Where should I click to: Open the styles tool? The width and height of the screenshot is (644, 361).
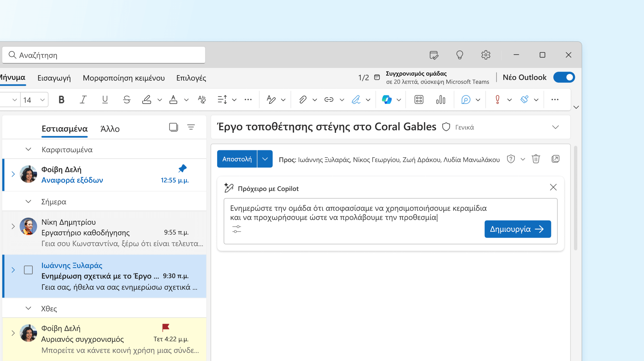click(271, 100)
